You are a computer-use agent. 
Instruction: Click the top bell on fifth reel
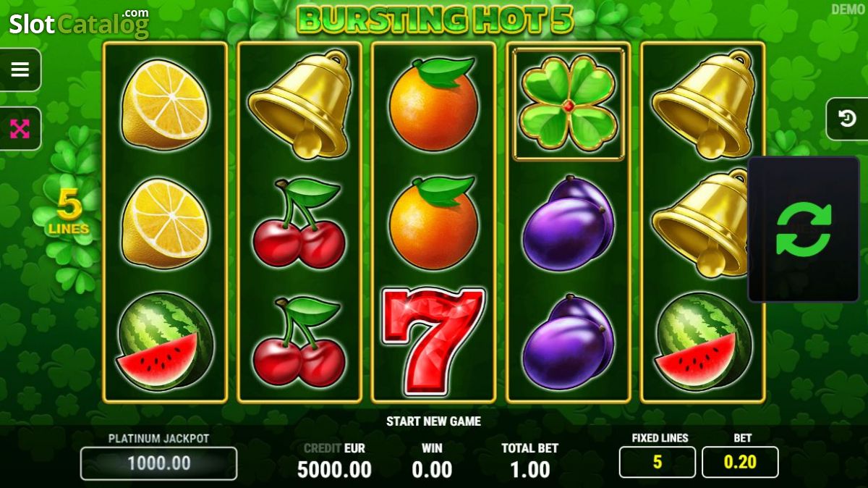coord(702,104)
